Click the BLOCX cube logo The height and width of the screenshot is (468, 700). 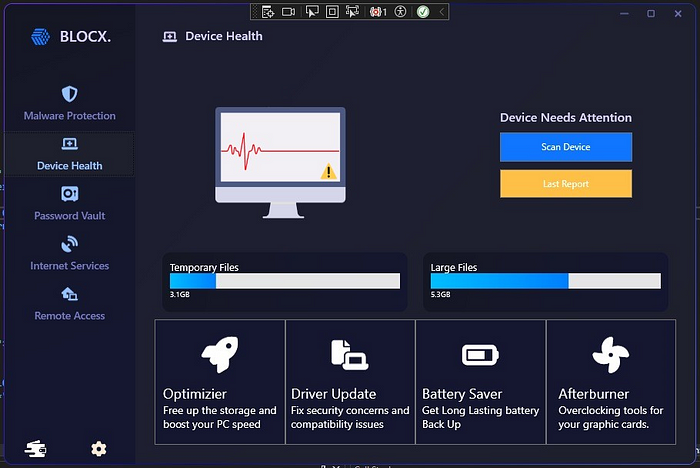pos(41,37)
